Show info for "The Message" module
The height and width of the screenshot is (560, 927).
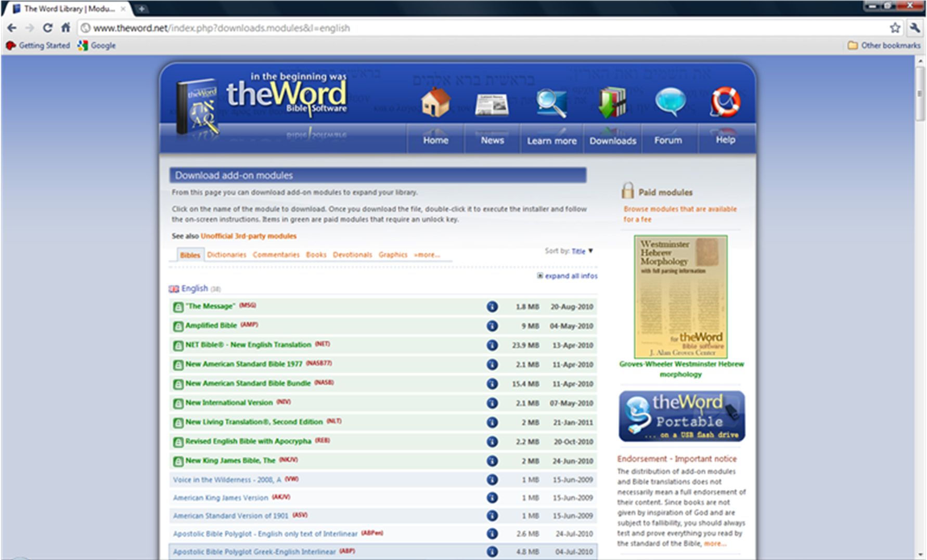(492, 307)
